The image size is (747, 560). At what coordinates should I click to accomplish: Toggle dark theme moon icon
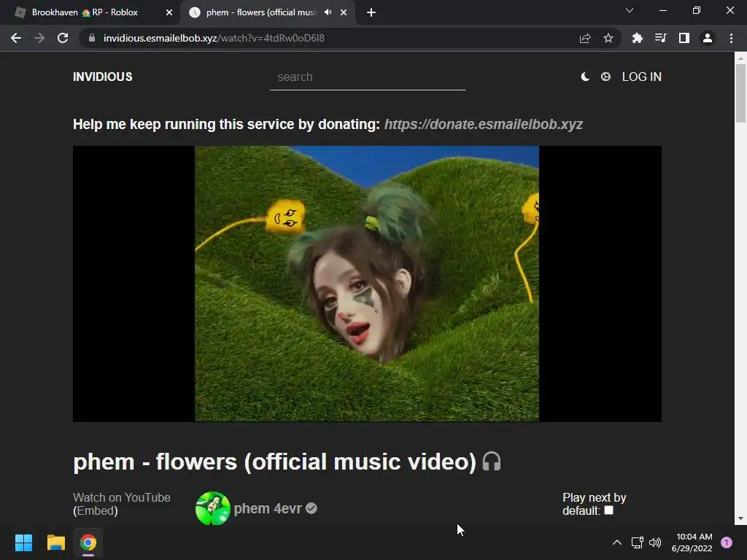[585, 77]
